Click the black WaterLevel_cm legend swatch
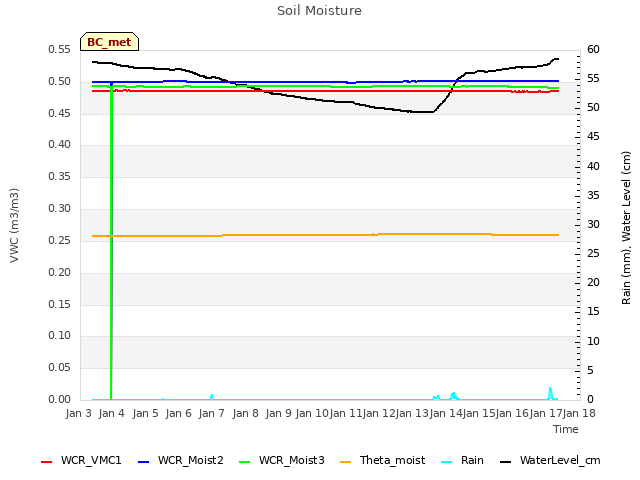Viewport: 640px width, 480px height. [x=506, y=462]
